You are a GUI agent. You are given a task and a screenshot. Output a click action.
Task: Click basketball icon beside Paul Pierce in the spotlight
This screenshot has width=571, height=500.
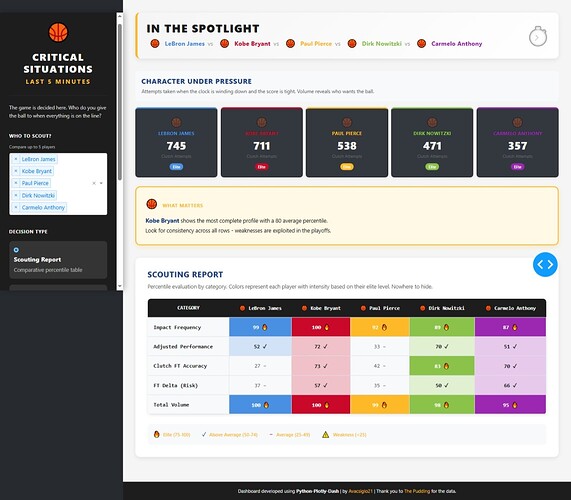click(290, 44)
